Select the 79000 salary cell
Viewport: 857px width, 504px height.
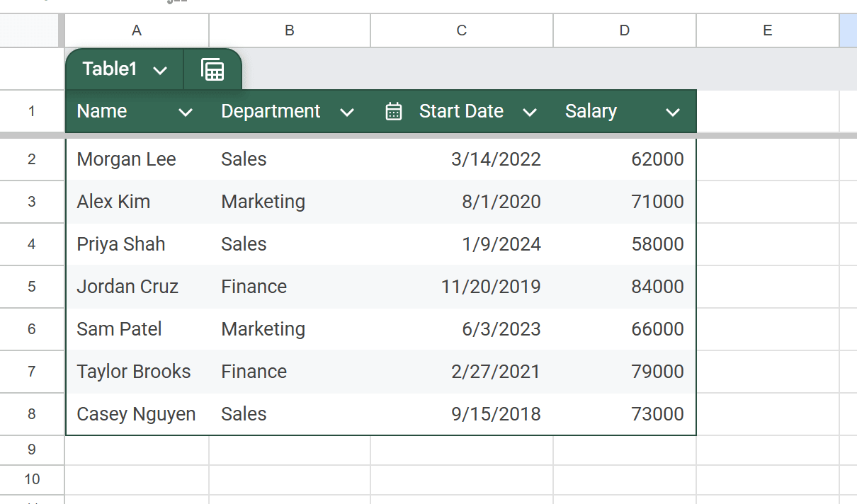pos(625,372)
